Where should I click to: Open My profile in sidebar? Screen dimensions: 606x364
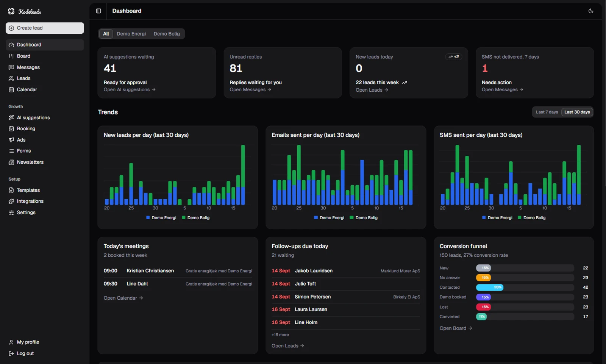(45, 342)
